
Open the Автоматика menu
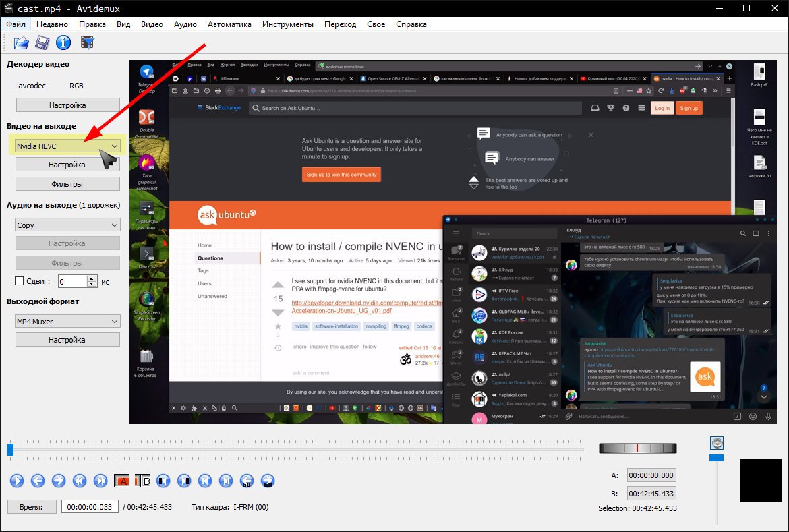229,24
